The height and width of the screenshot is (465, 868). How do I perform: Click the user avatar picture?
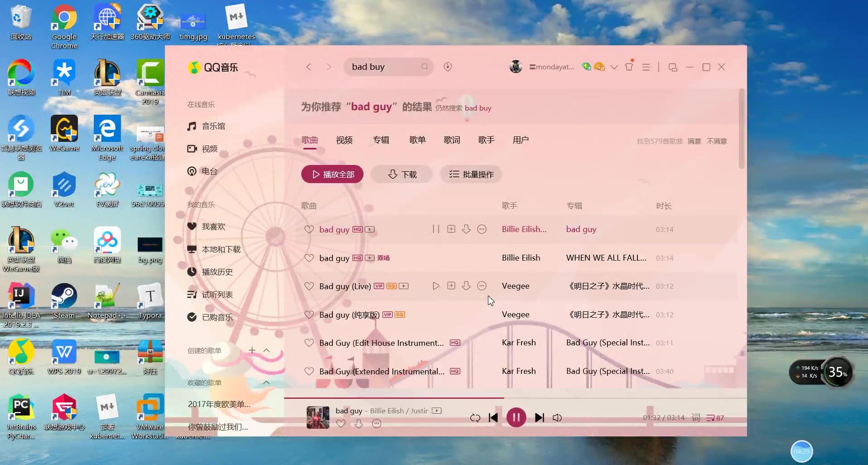(516, 67)
